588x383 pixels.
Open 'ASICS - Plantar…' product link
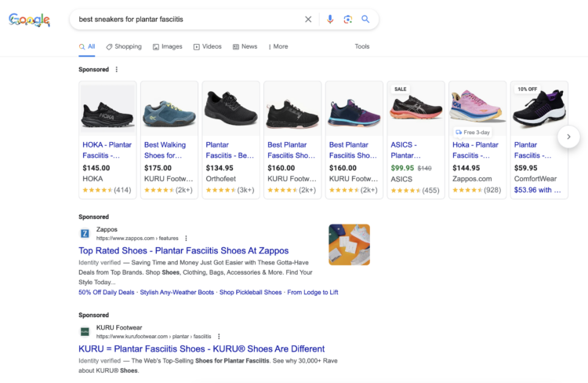click(406, 150)
